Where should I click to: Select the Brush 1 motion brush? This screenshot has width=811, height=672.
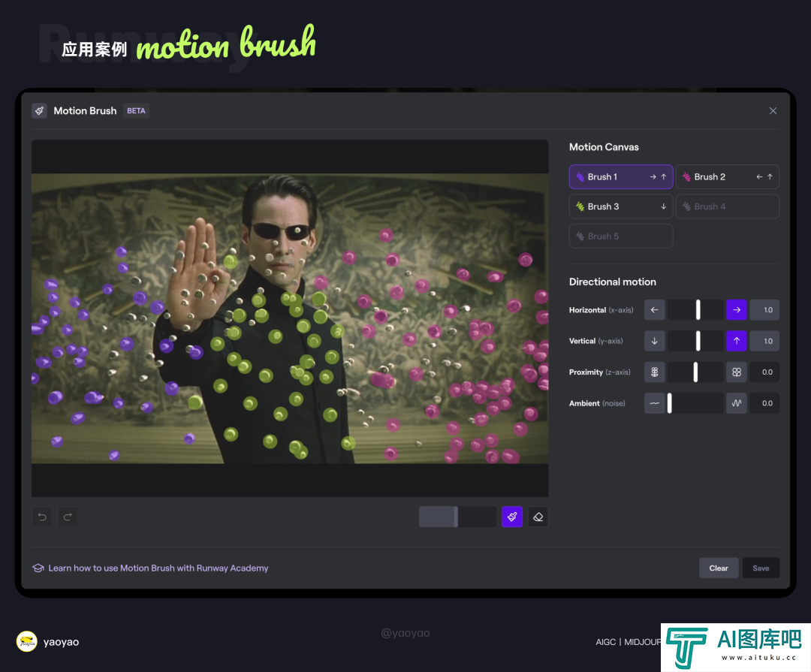click(621, 177)
